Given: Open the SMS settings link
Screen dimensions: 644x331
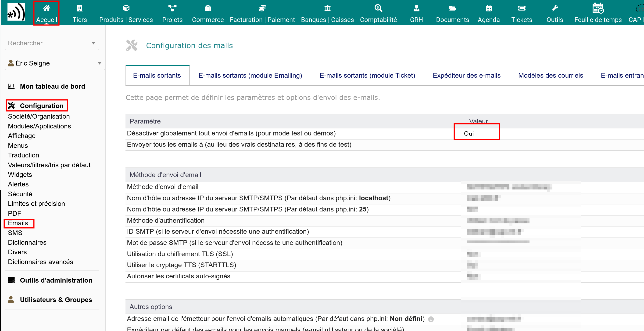Looking at the screenshot, I should tap(15, 233).
